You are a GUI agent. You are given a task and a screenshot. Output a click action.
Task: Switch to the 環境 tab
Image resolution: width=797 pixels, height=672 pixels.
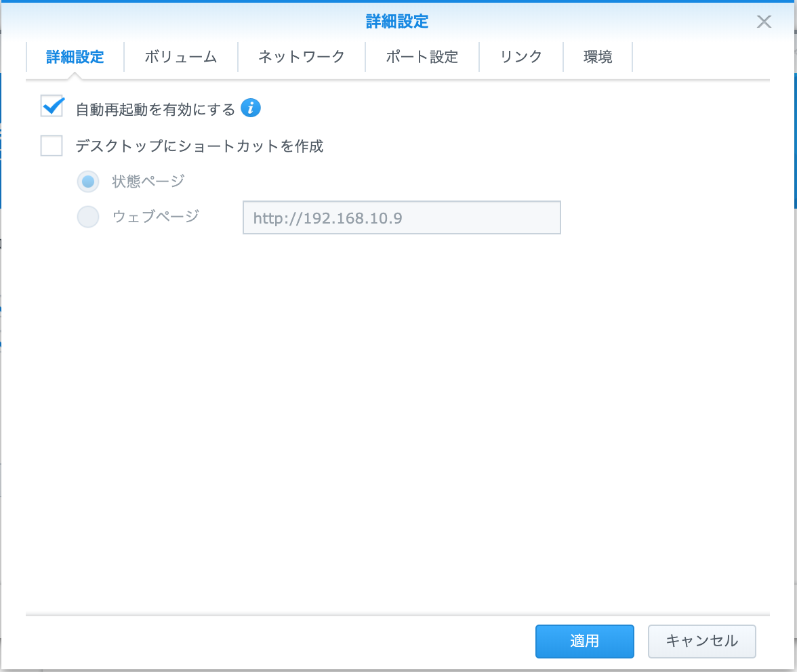[x=597, y=57]
